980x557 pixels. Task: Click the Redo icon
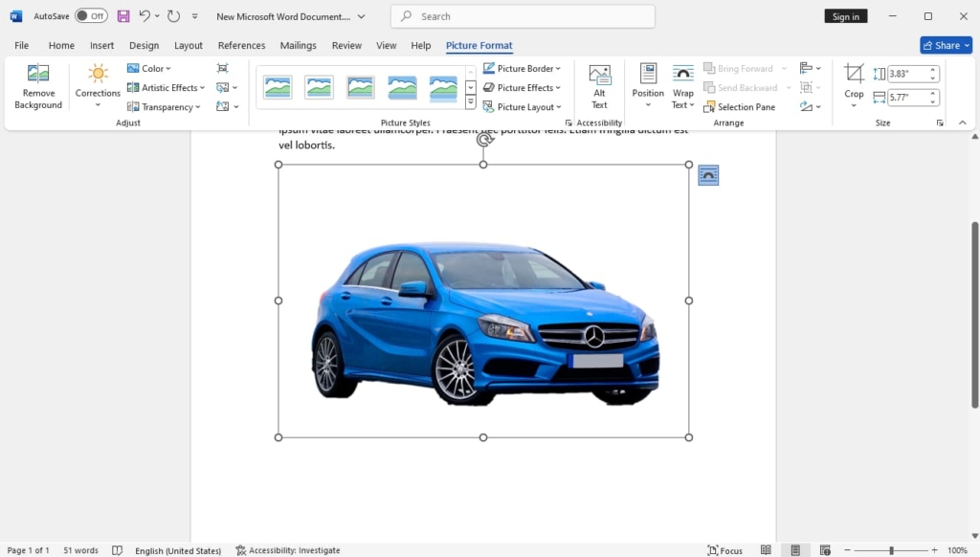pos(174,16)
